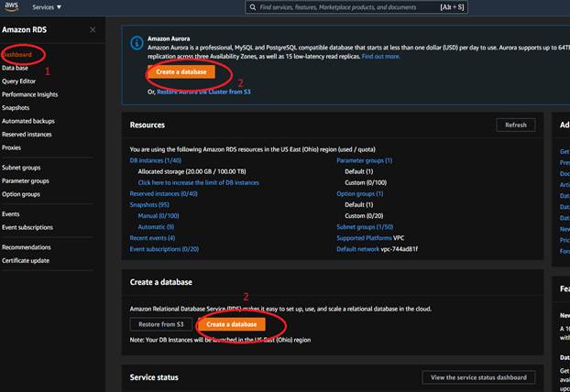Go to Performance Insights
Image resolution: width=570 pixels, height=392 pixels.
pyautogui.click(x=30, y=94)
